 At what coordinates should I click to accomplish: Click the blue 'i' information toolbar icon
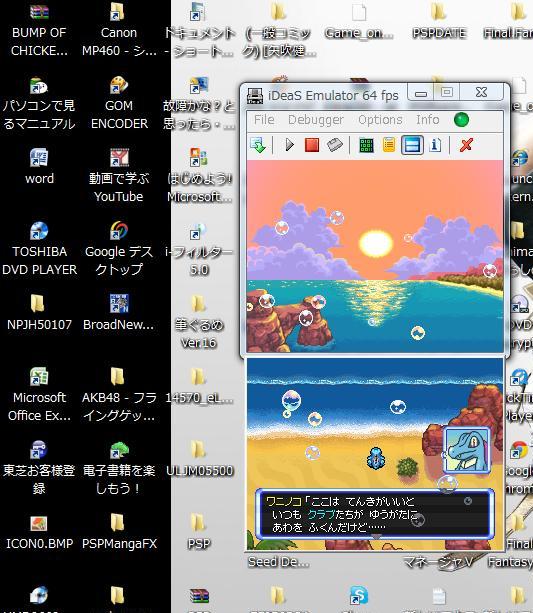coord(435,145)
